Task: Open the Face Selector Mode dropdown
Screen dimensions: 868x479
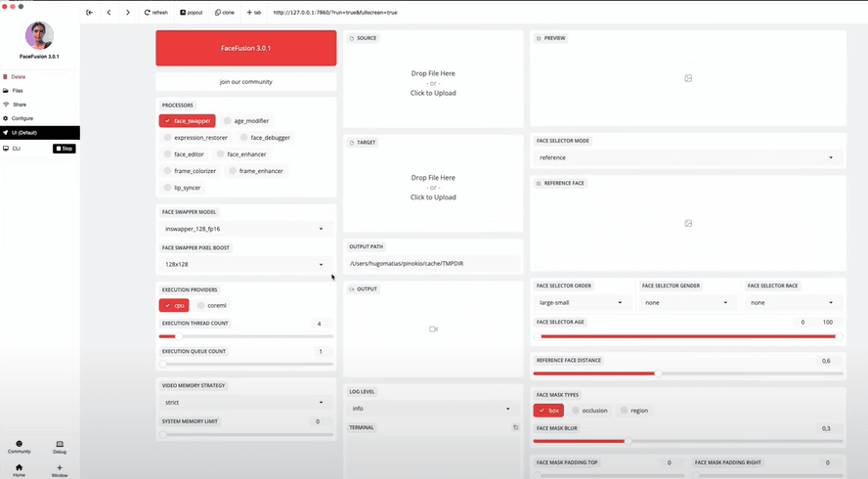Action: tap(687, 157)
